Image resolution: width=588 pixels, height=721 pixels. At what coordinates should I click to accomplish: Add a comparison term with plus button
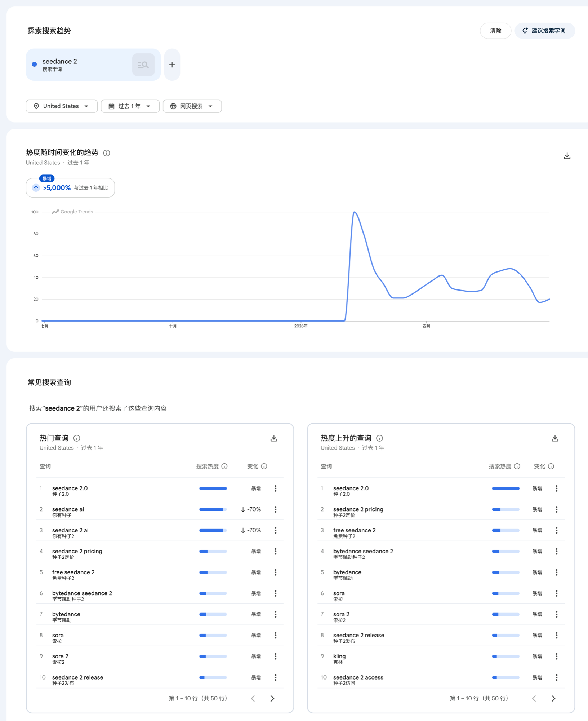pos(172,65)
